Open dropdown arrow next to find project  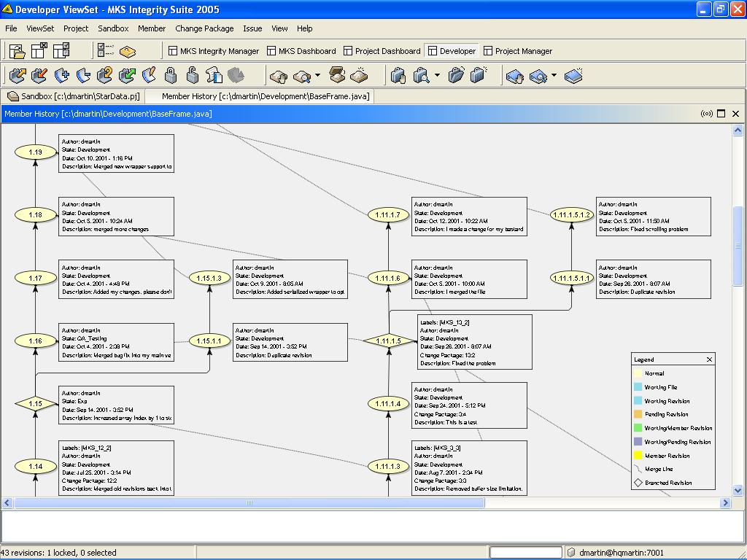(x=437, y=75)
